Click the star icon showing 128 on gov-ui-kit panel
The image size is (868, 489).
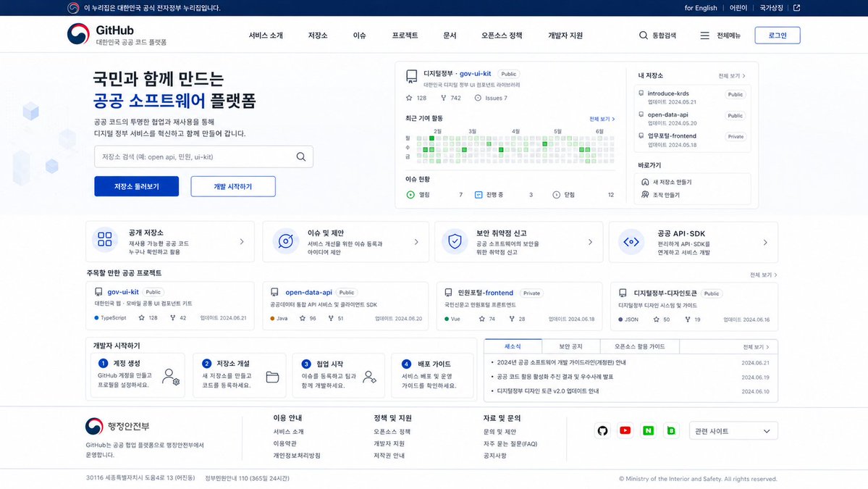tap(409, 98)
